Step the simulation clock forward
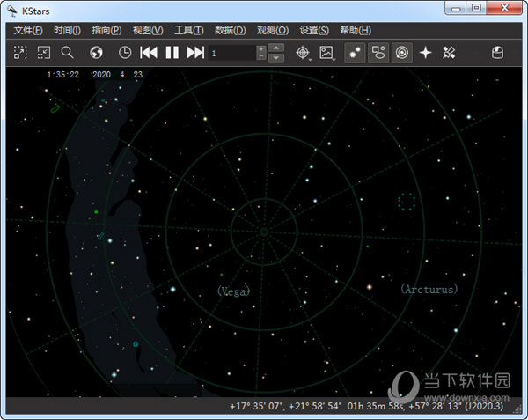This screenshot has width=528, height=420. click(x=195, y=53)
